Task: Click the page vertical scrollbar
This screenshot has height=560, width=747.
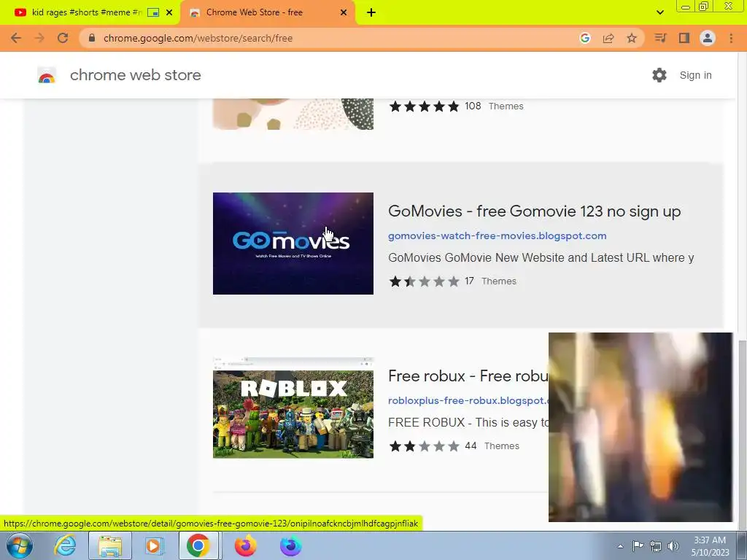Action: (742, 433)
